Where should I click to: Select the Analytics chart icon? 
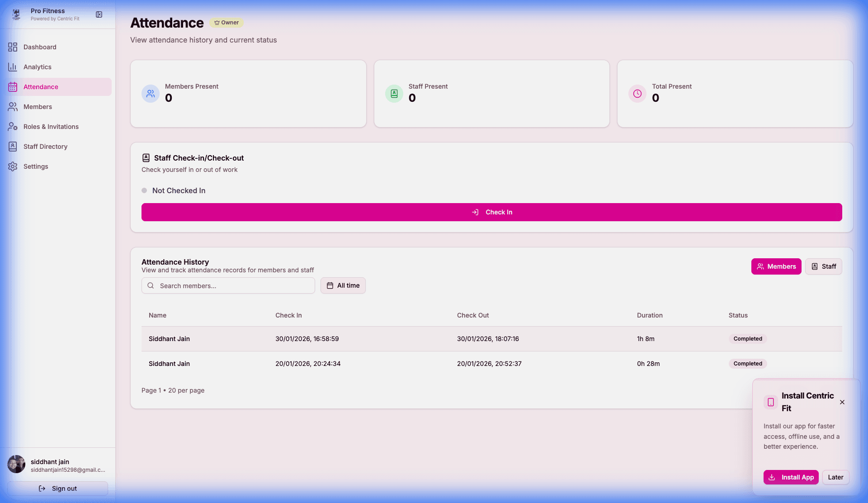[x=12, y=67]
